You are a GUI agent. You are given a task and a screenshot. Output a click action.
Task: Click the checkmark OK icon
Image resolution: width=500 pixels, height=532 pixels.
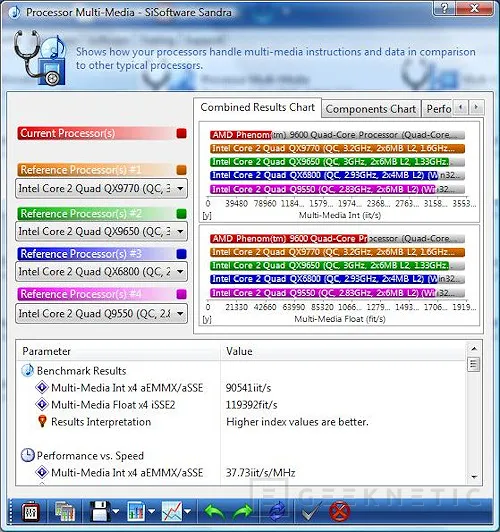click(311, 512)
